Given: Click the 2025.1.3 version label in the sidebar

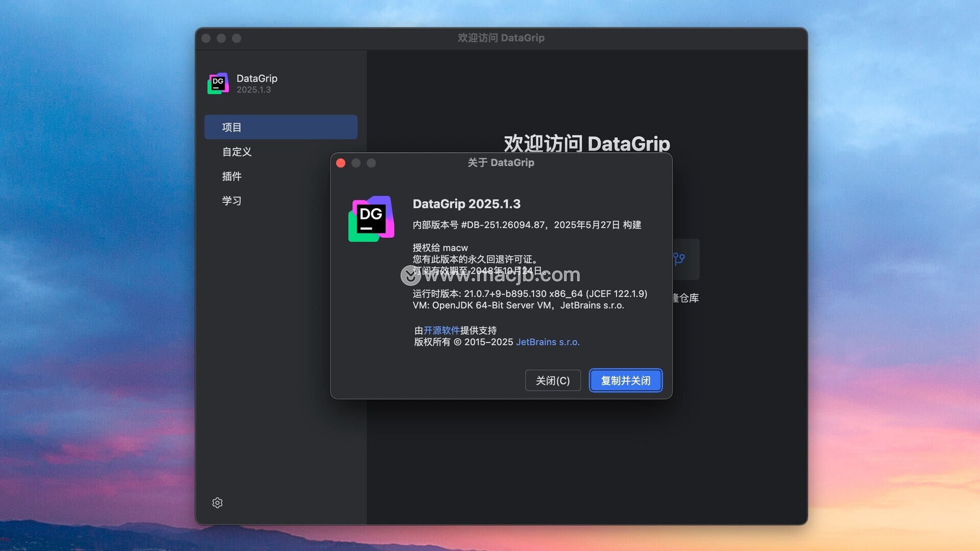Looking at the screenshot, I should point(254,90).
